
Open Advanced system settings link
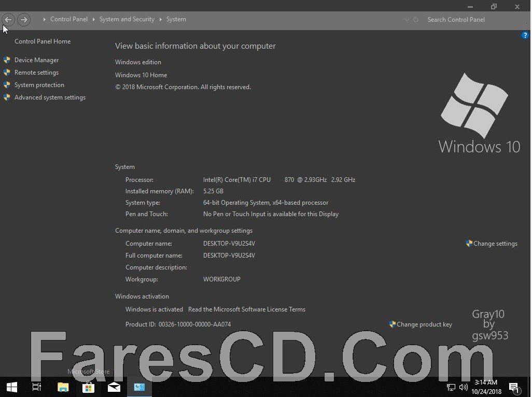click(x=50, y=97)
